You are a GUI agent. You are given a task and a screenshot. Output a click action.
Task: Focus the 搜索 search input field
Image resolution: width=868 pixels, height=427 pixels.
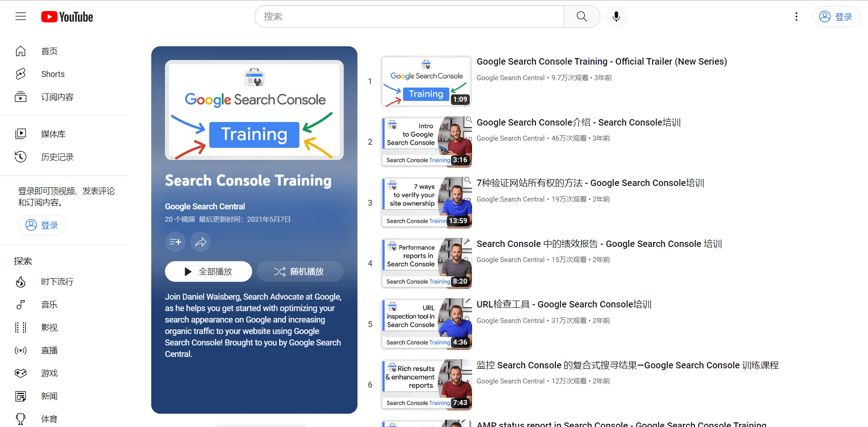(409, 16)
